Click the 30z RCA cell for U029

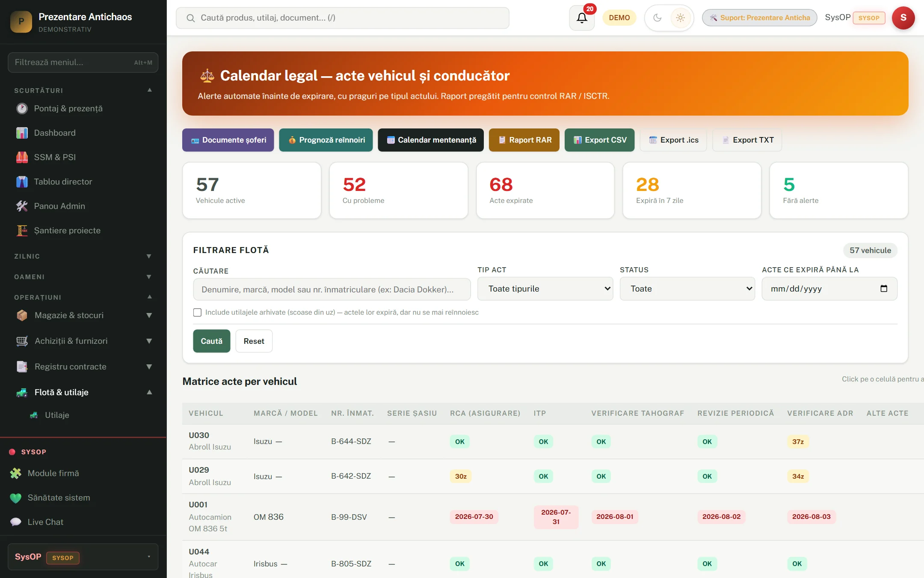pyautogui.click(x=461, y=477)
